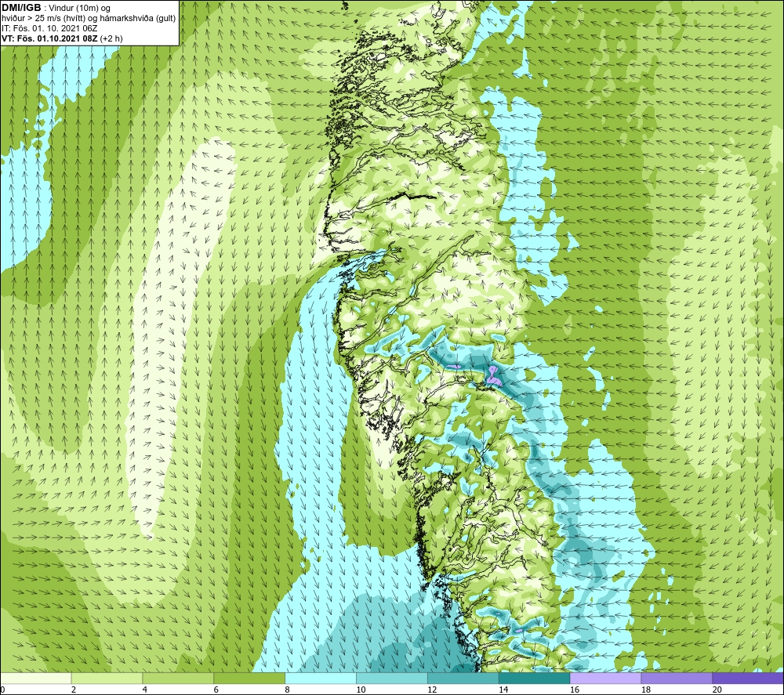Click the "IT: Fös. 01. 10. 2021 06Z" line
Image resolution: width=784 pixels, height=695 pixels.
tap(49, 28)
